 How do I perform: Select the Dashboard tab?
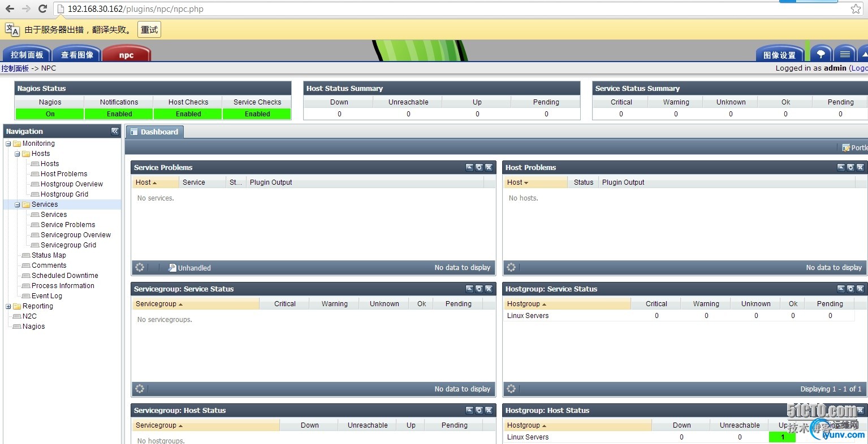click(154, 132)
